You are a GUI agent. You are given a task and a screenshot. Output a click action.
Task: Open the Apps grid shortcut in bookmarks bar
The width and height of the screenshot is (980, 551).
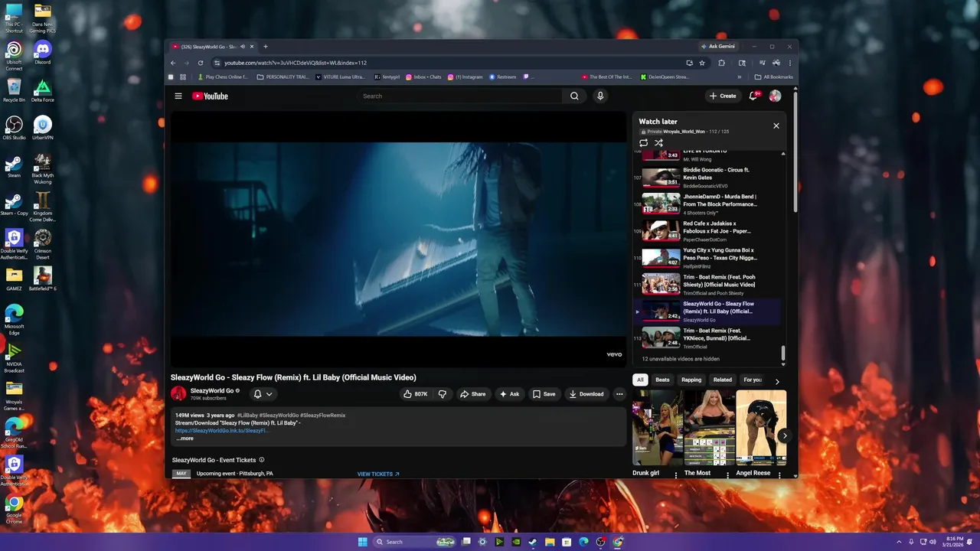click(183, 77)
